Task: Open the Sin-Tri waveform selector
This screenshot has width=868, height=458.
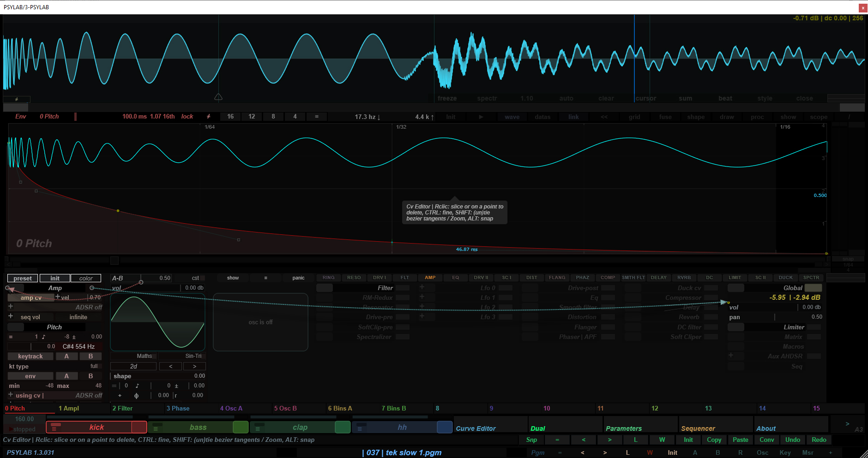Action: coord(193,356)
